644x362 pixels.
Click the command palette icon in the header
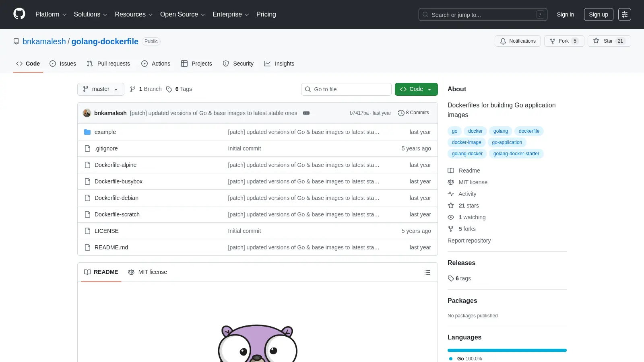(625, 14)
